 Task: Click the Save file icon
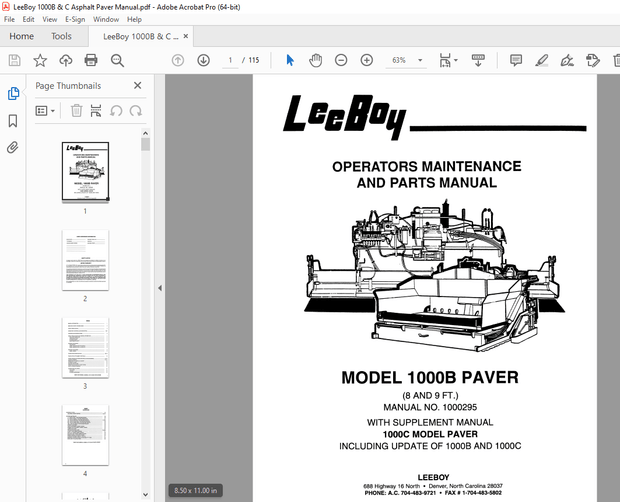point(15,60)
